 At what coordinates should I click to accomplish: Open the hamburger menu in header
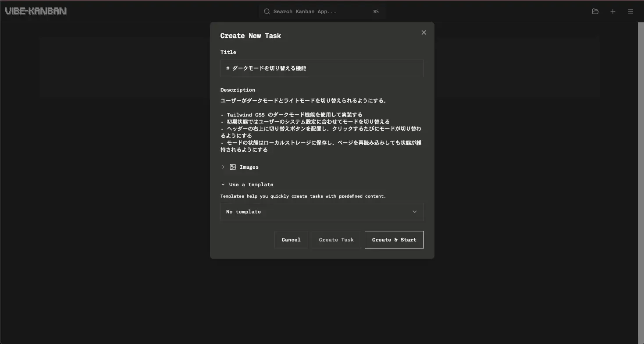630,11
